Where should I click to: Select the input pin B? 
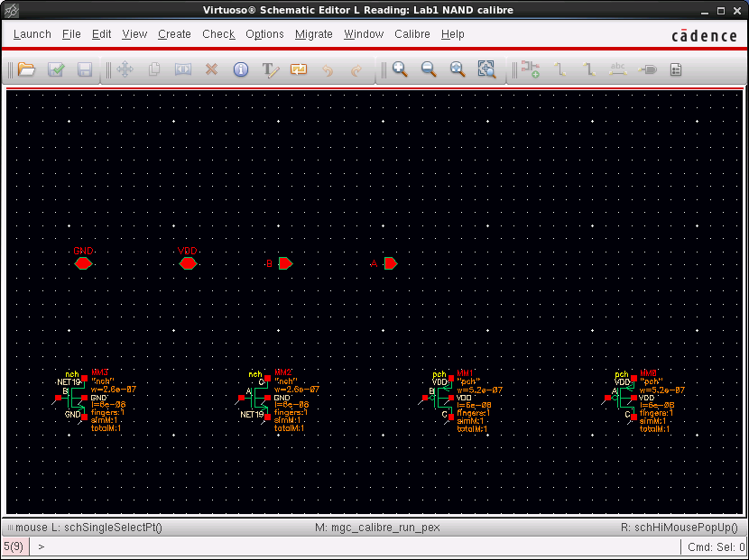(x=286, y=263)
